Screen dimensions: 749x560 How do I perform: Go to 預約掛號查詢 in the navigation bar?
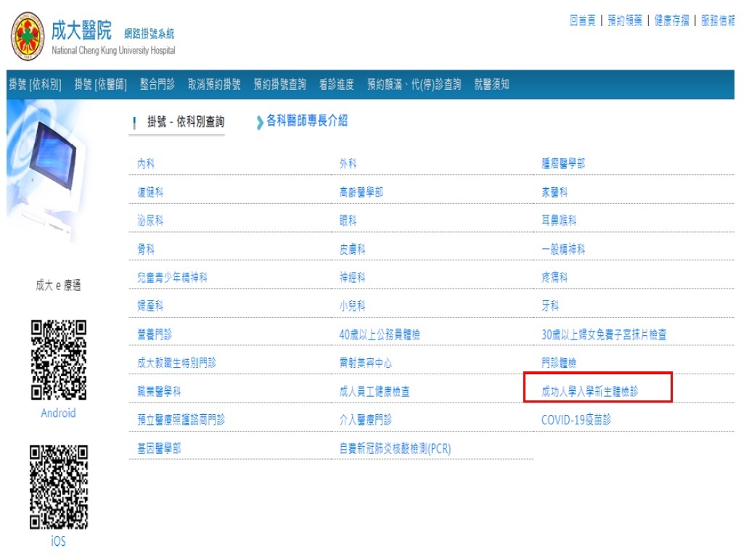[279, 85]
